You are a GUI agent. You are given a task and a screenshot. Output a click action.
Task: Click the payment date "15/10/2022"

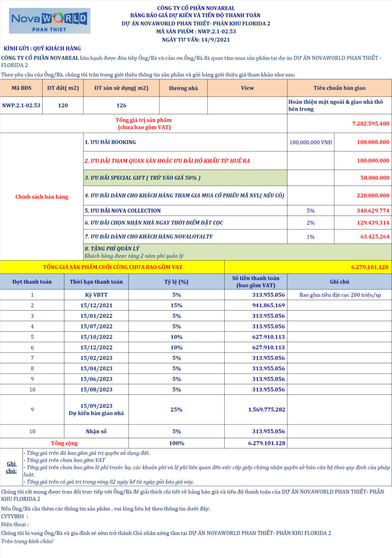point(96,337)
